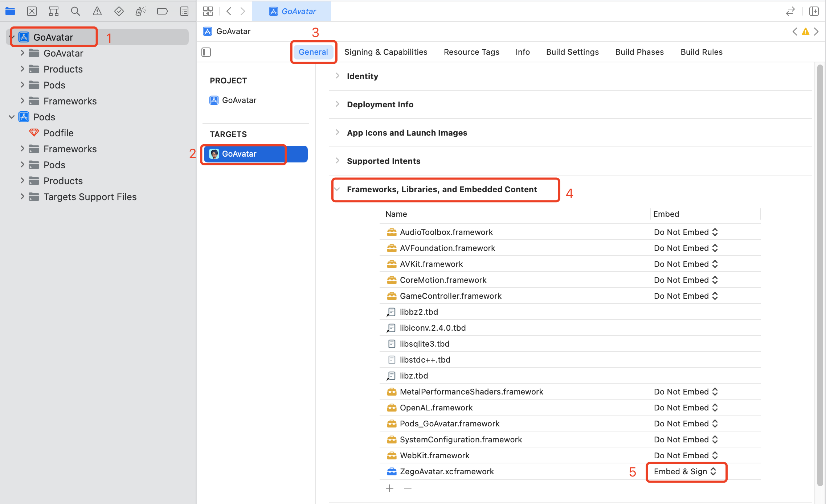Switch to the Info tab
This screenshot has width=826, height=504.
click(x=523, y=52)
